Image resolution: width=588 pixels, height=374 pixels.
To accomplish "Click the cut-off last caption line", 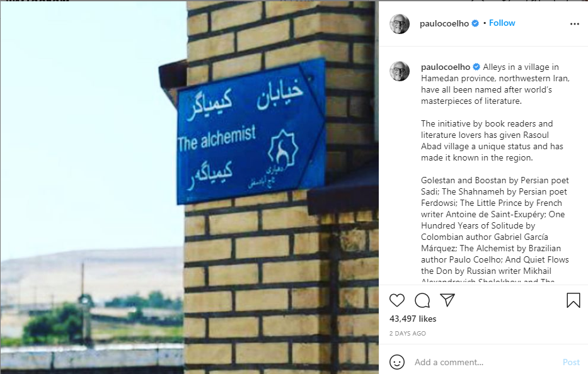I will (x=488, y=281).
